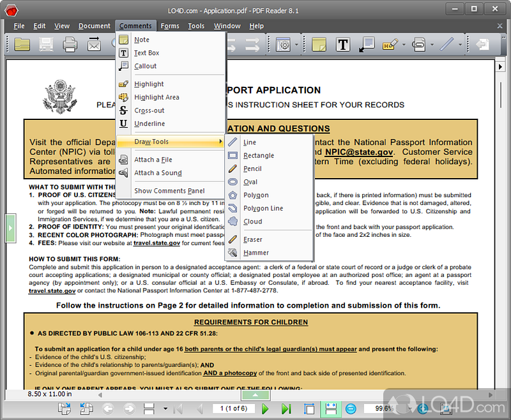Select Eraser in Draw Tools submenu
Image resolution: width=511 pixels, height=420 pixels.
tap(269, 239)
